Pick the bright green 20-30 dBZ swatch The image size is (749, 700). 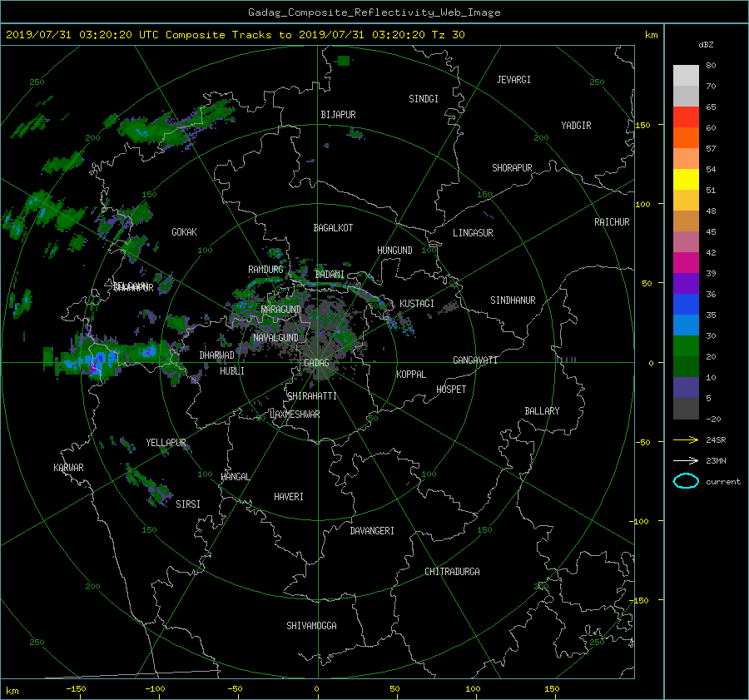point(686,346)
